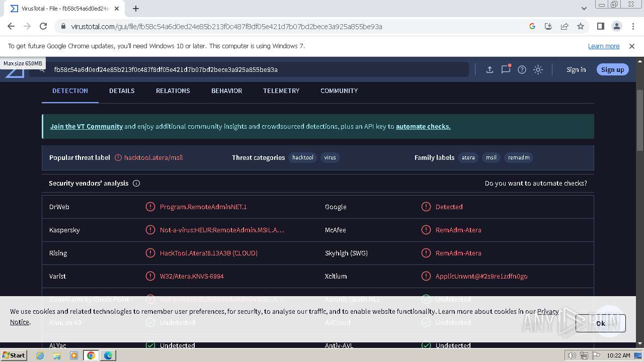Open the automate checks link
Viewport: 644px width, 362px height.
[x=423, y=127]
